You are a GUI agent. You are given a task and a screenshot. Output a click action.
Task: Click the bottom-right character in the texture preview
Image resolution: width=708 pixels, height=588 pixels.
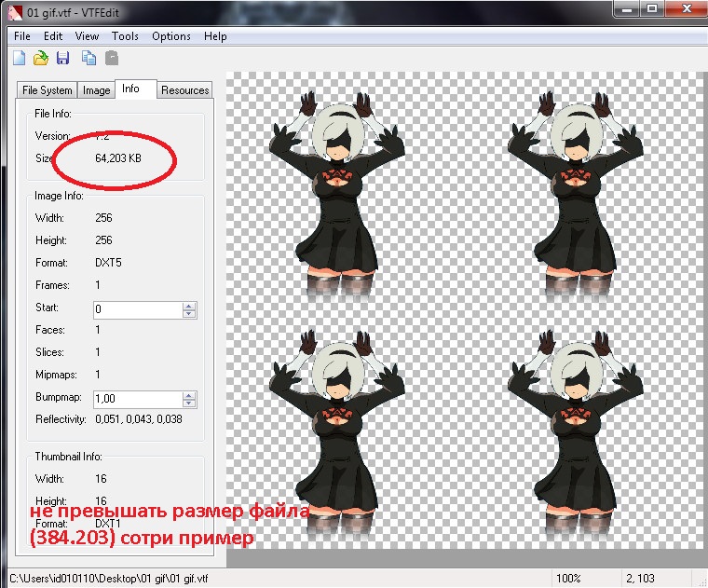[576, 433]
